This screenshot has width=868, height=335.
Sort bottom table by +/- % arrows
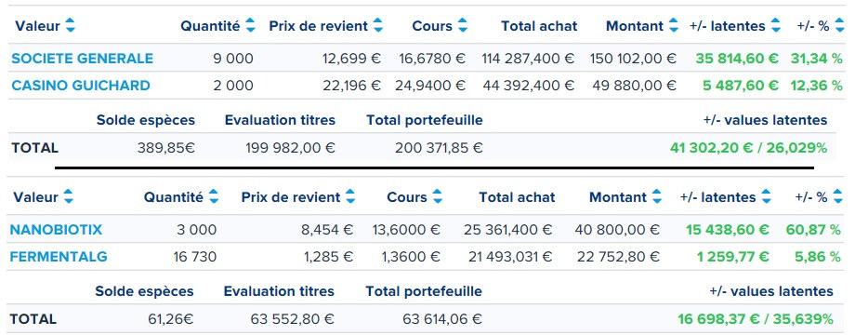point(837,196)
